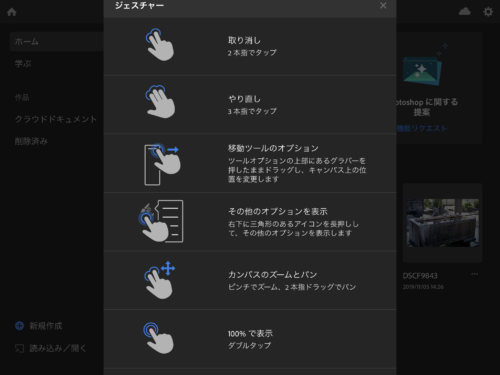Open the cloud status icon

coord(465,12)
